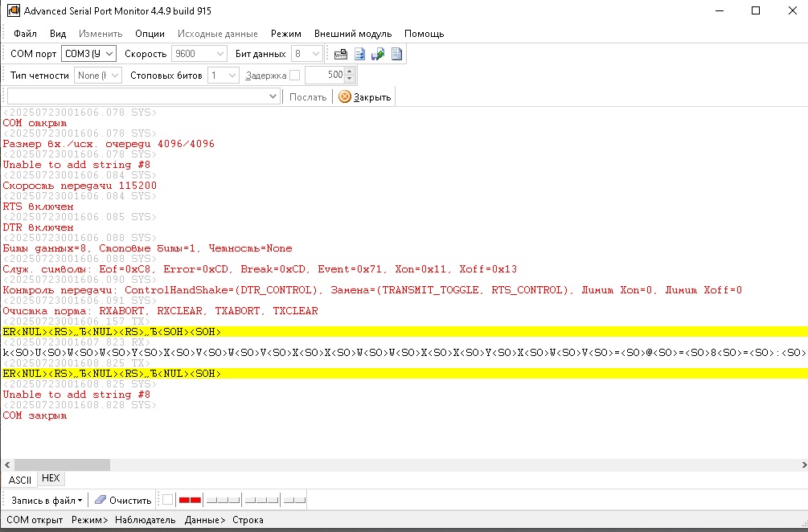This screenshot has height=532, width=808.
Task: Open the Опции menu
Action: tap(150, 34)
